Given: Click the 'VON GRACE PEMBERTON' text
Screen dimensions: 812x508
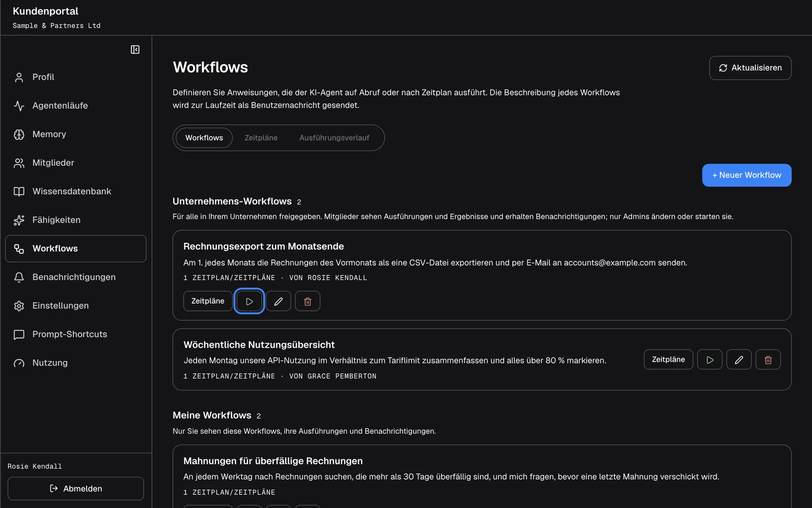Looking at the screenshot, I should coord(333,376).
